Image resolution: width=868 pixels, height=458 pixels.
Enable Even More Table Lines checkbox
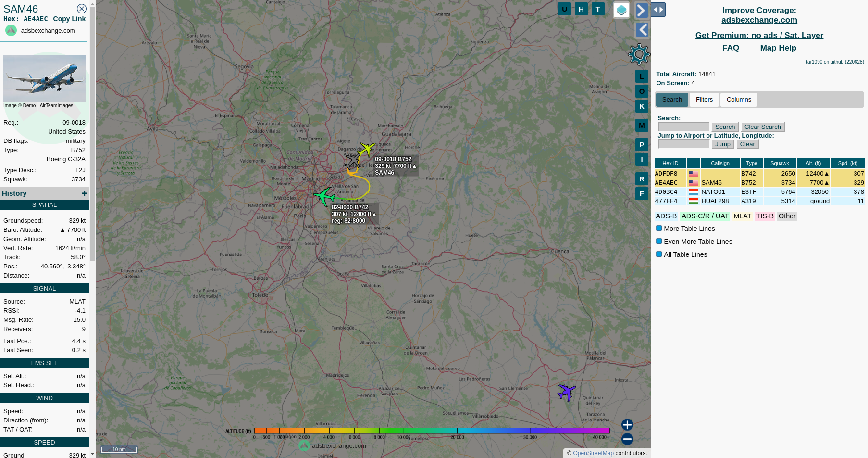[x=659, y=242]
